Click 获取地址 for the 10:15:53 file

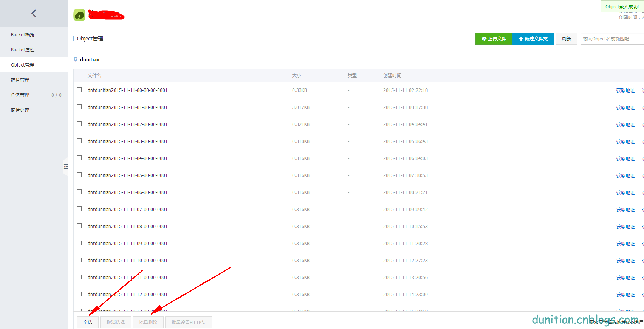(x=625, y=227)
